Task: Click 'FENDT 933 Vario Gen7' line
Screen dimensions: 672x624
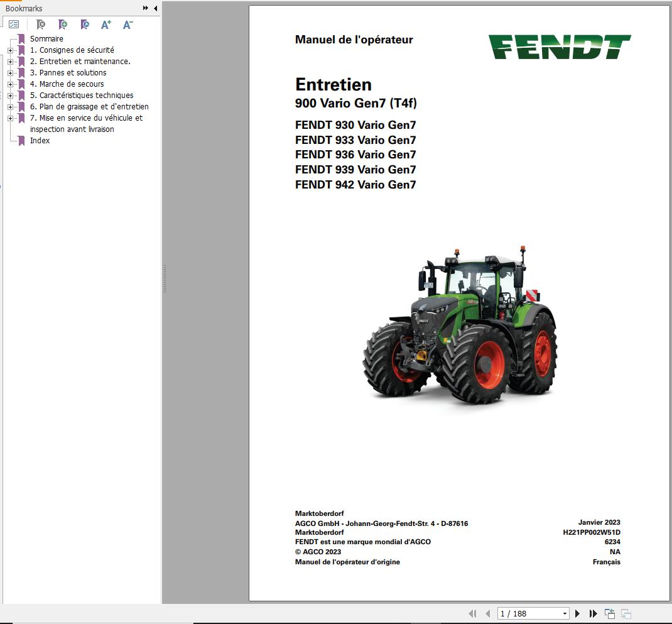Action: 355,140
